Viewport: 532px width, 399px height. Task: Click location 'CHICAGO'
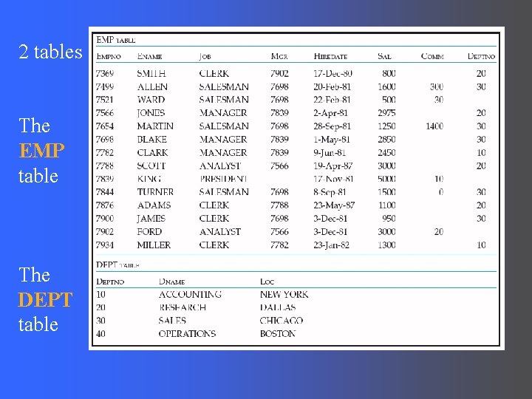pos(282,321)
